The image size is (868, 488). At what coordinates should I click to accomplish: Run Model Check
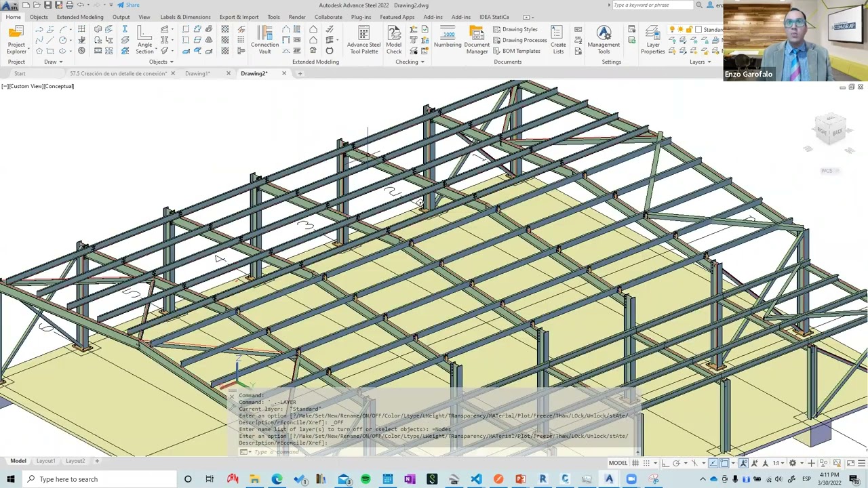393,40
